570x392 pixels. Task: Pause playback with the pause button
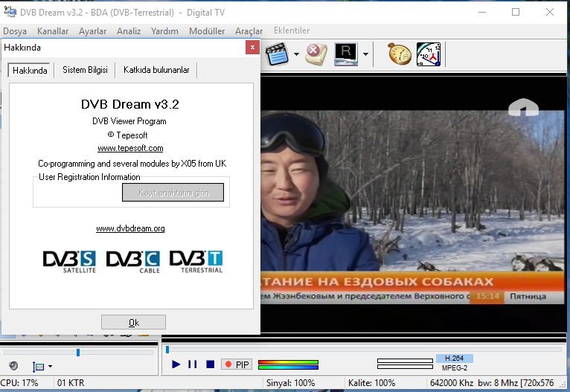[193, 364]
